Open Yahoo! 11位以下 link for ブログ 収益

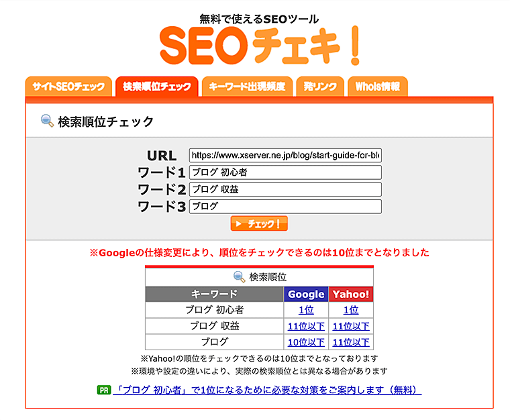pyautogui.click(x=351, y=326)
